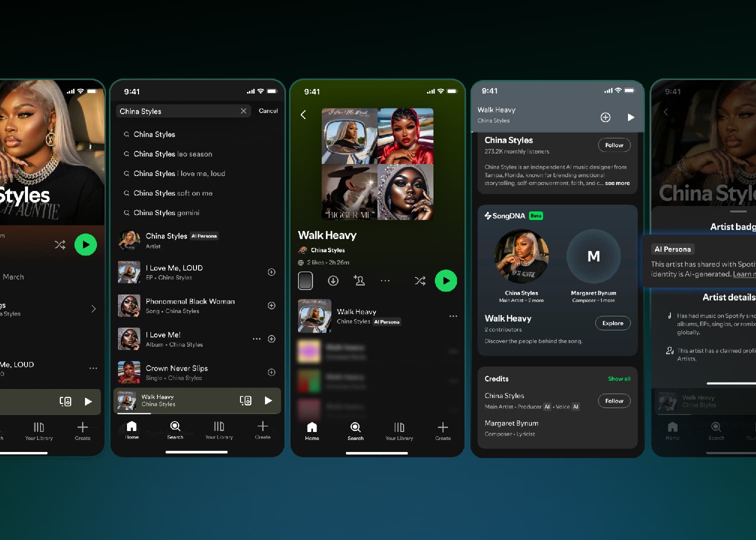Image resolution: width=756 pixels, height=540 pixels.
Task: Open Create tab in search phone
Action: pyautogui.click(x=262, y=429)
